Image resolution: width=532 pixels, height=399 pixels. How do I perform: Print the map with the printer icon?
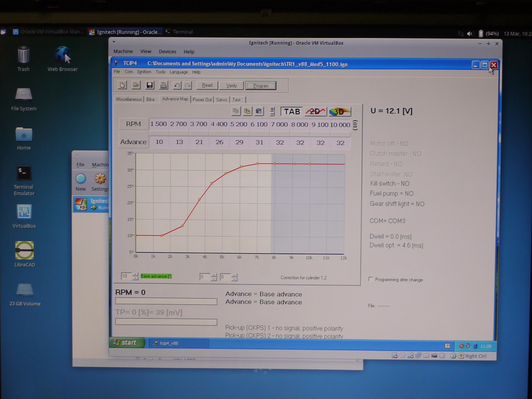coord(163,85)
